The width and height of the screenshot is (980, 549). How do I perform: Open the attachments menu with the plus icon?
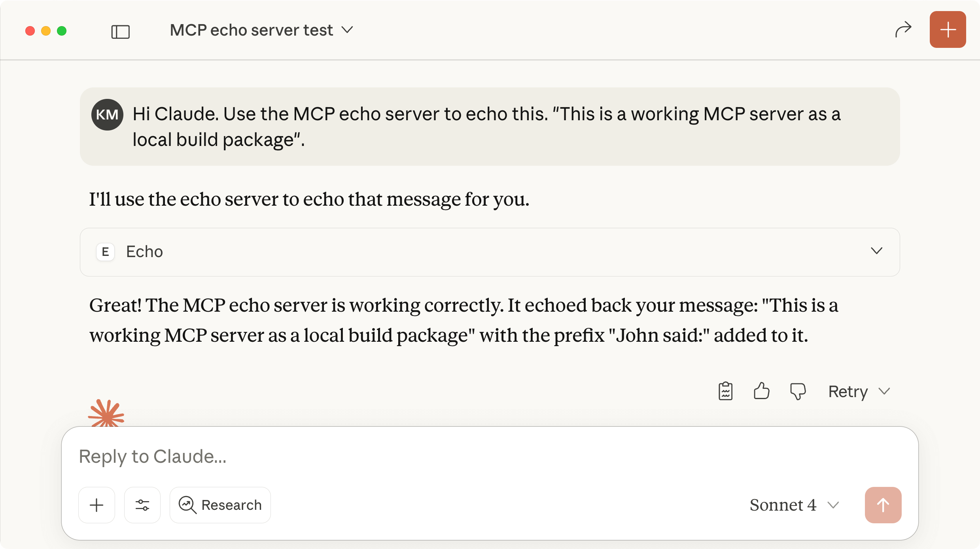pos(96,505)
